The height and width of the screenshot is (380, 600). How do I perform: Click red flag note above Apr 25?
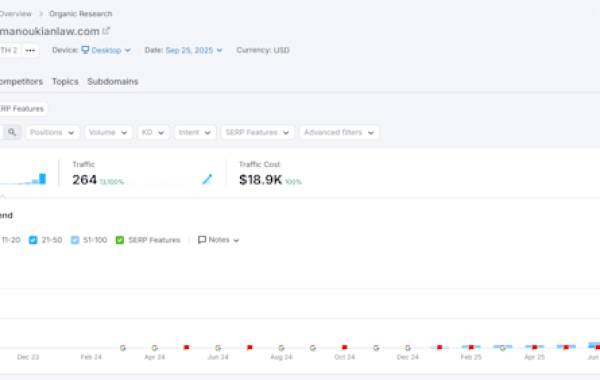[534, 347]
